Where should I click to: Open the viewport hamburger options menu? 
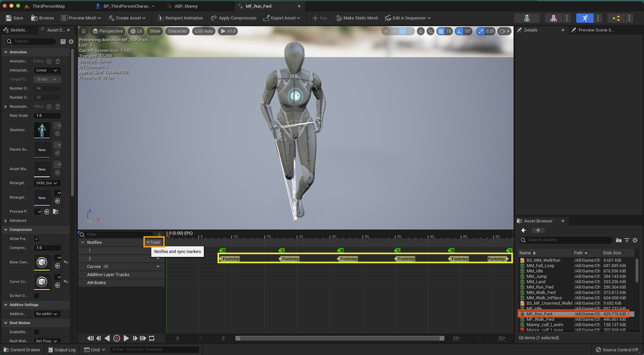83,31
